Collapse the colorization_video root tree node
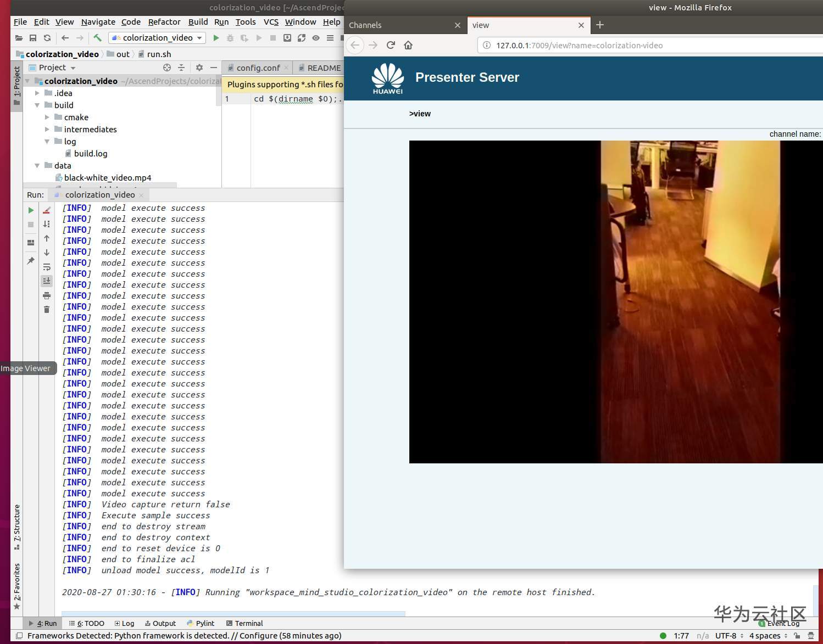This screenshot has height=644, width=823. pos(27,81)
